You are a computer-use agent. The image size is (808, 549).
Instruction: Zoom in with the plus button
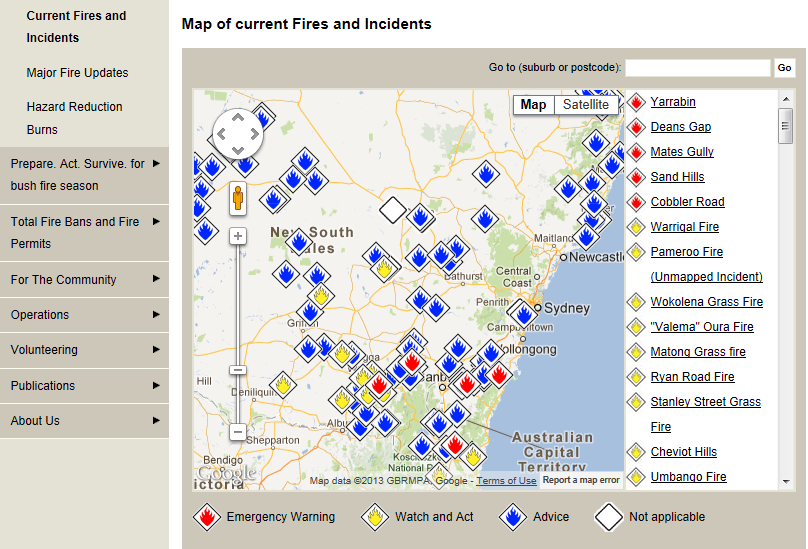pyautogui.click(x=238, y=236)
